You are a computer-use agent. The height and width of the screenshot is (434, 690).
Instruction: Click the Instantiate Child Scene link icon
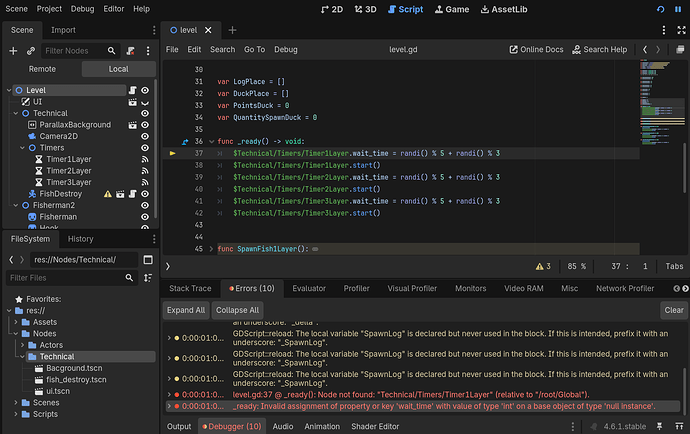coord(31,50)
